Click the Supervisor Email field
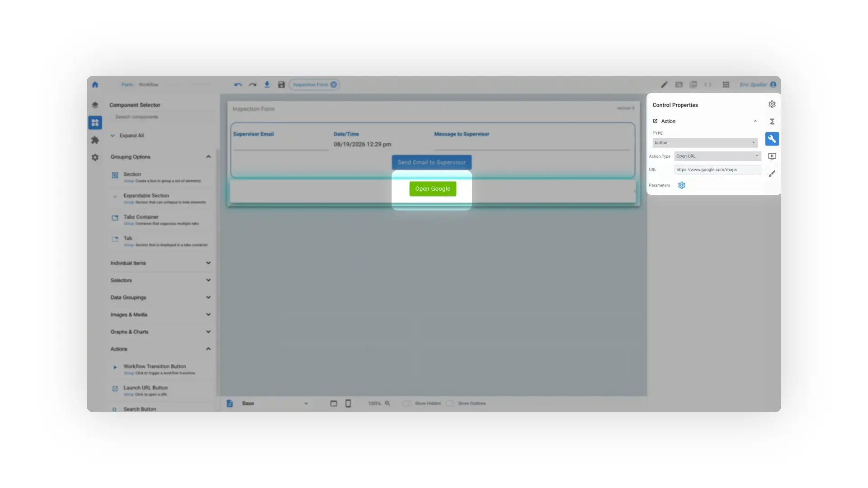868x488 pixels. [281, 145]
